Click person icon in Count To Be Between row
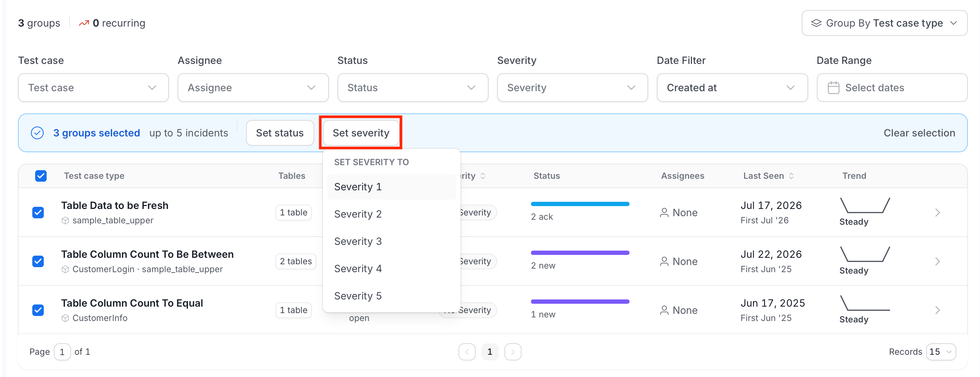Viewport: 980px width, 377px height. coord(664,261)
